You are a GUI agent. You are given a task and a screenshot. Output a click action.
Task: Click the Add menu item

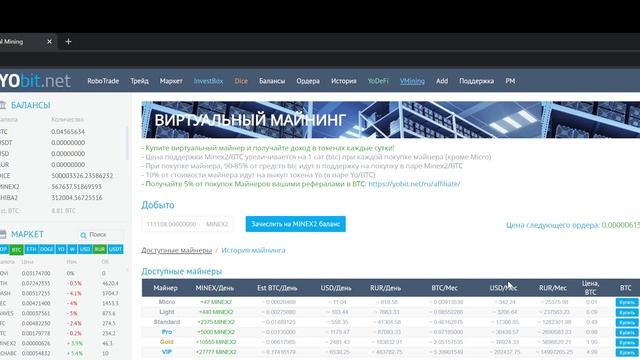pyautogui.click(x=442, y=81)
